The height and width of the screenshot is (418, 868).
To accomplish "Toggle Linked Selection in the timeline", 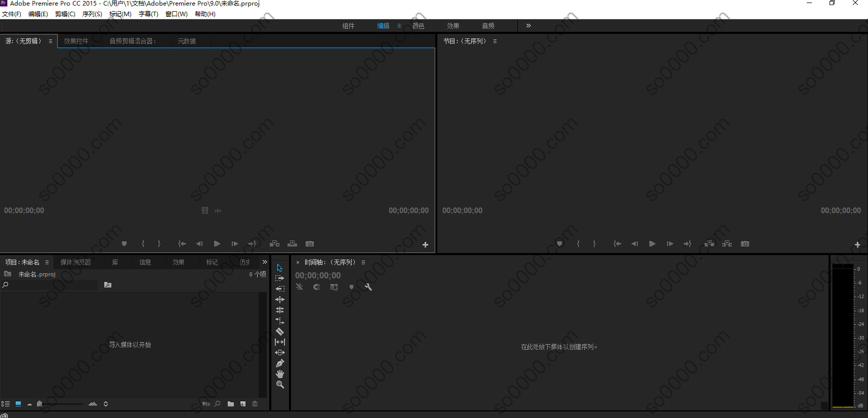I will (334, 287).
